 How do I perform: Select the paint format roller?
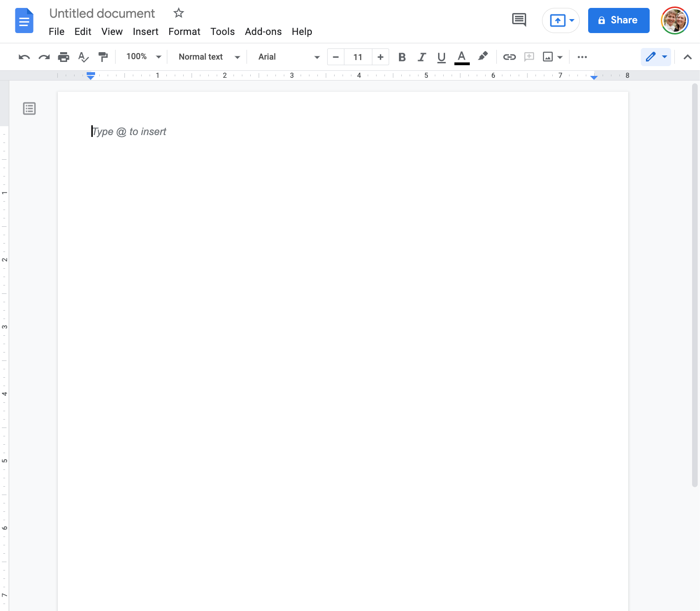(103, 57)
